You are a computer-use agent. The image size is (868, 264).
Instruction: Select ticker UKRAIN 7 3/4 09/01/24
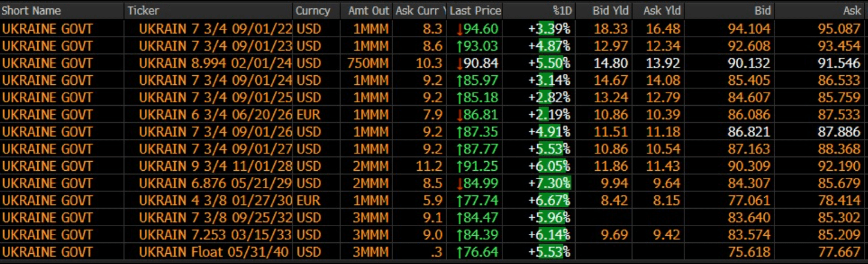[x=215, y=81]
